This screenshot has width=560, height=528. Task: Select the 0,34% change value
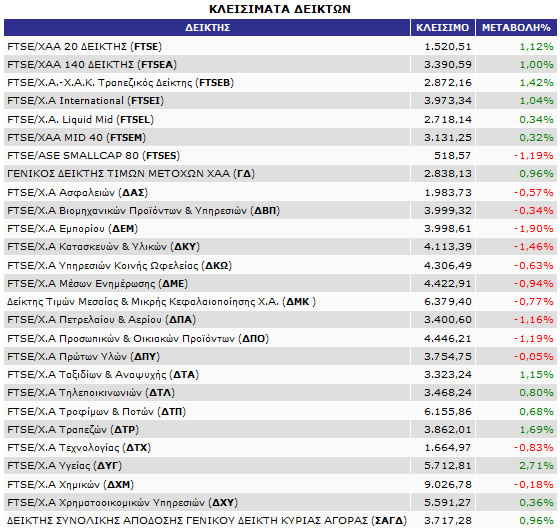tap(536, 119)
